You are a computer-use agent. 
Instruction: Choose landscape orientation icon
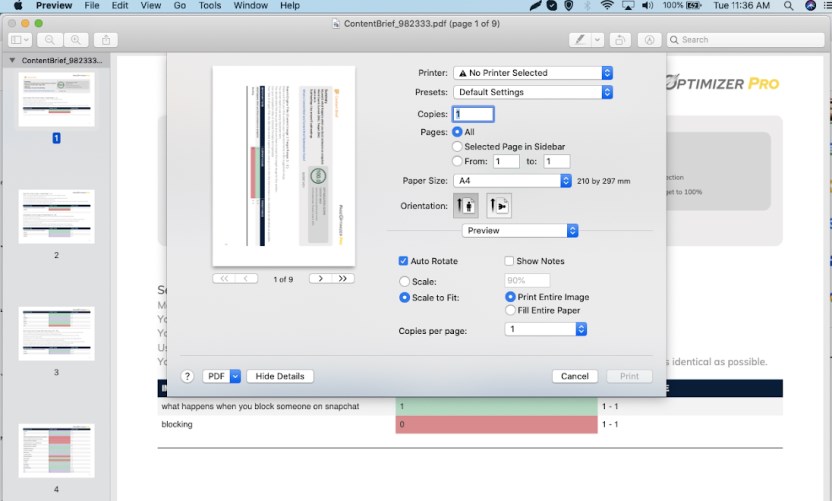[x=499, y=205]
